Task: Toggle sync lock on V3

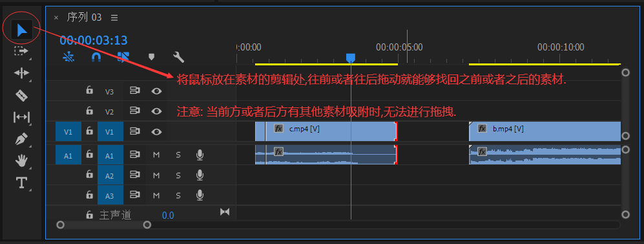Action: pos(135,91)
